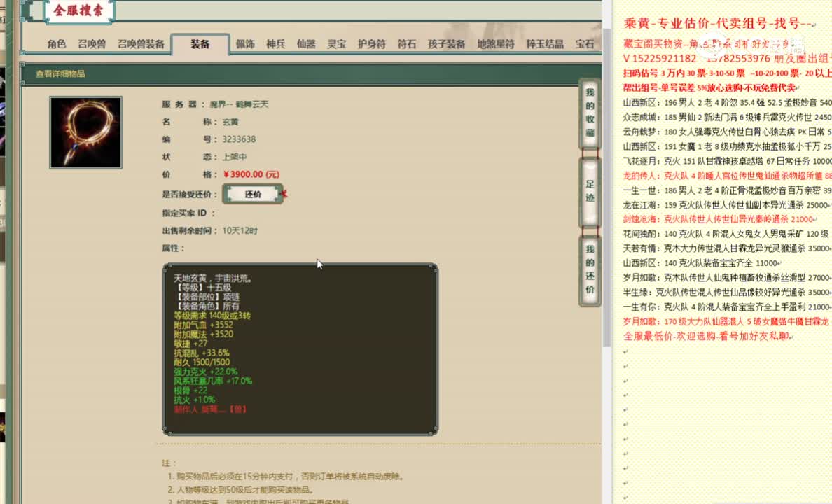This screenshot has width=832, height=504.
Task: Switch to the 灵宝 tab
Action: pos(336,44)
